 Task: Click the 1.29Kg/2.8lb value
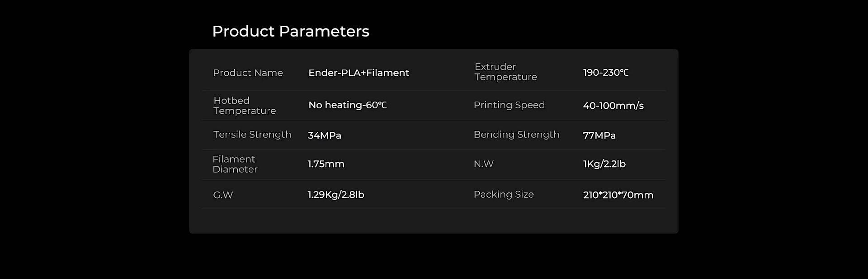click(x=336, y=195)
